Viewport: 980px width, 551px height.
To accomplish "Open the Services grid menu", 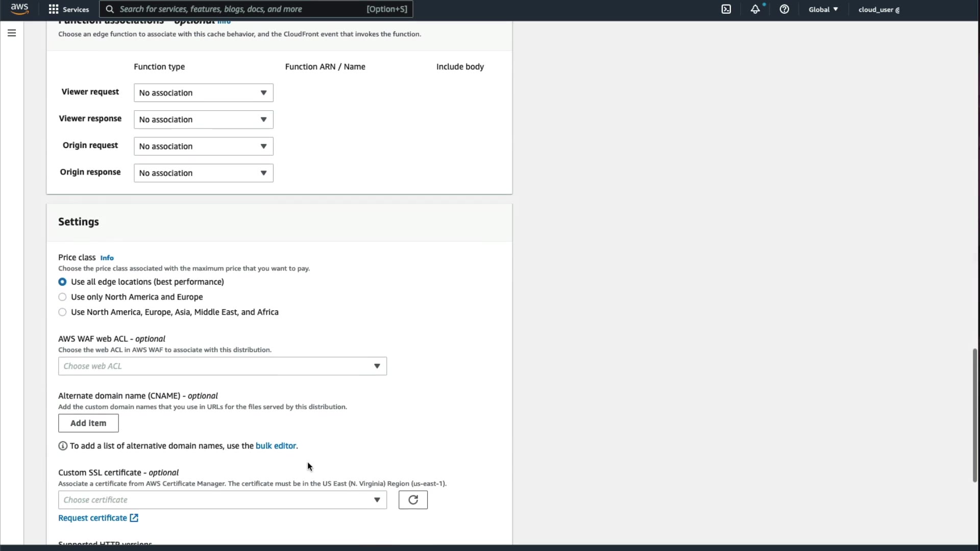I will [68, 9].
